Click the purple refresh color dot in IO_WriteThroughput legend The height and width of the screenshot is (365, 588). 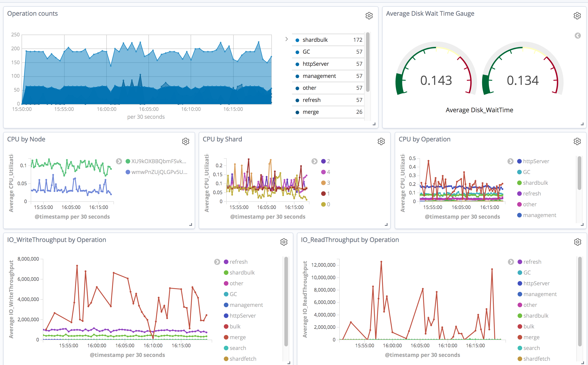point(226,262)
